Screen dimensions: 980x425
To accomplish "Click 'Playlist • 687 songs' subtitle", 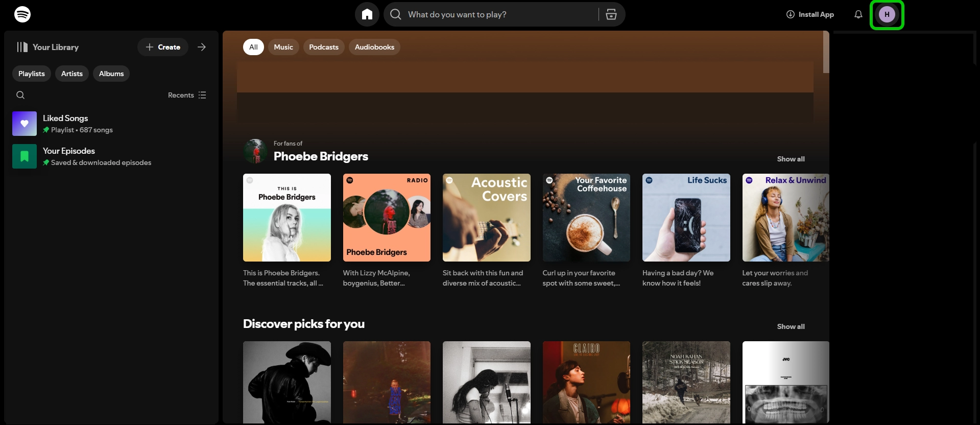I will [82, 130].
